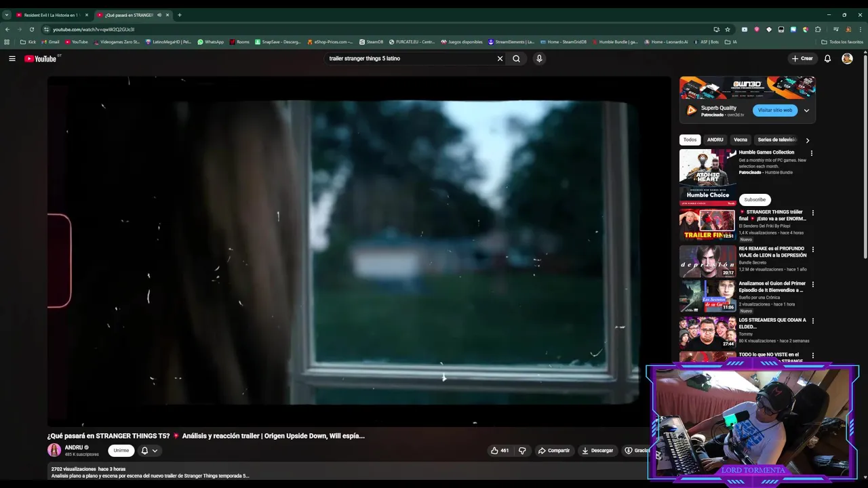868x488 pixels.
Task: Open the tab search dropdown arrow
Action: click(6, 15)
